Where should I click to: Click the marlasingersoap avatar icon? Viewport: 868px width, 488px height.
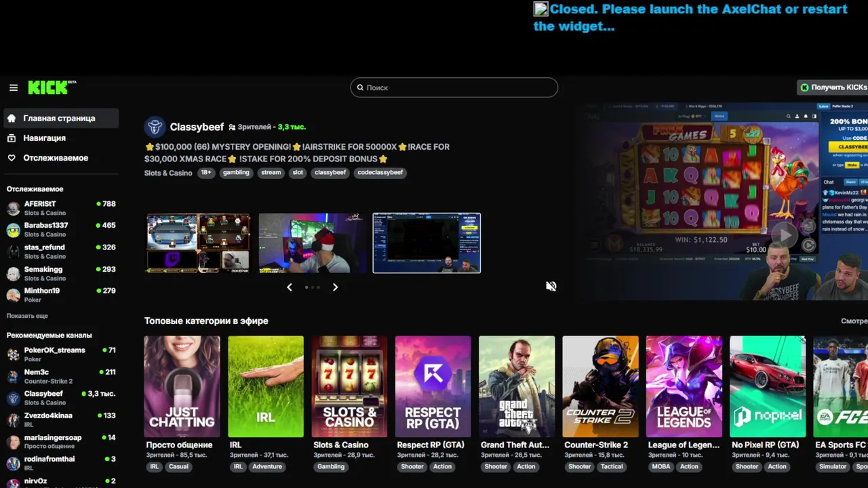[14, 442]
